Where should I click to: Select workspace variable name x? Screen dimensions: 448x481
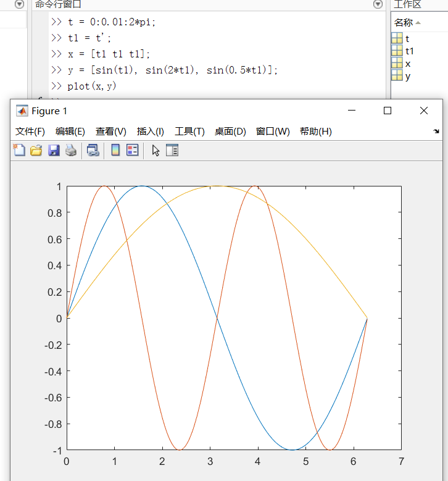[407, 64]
